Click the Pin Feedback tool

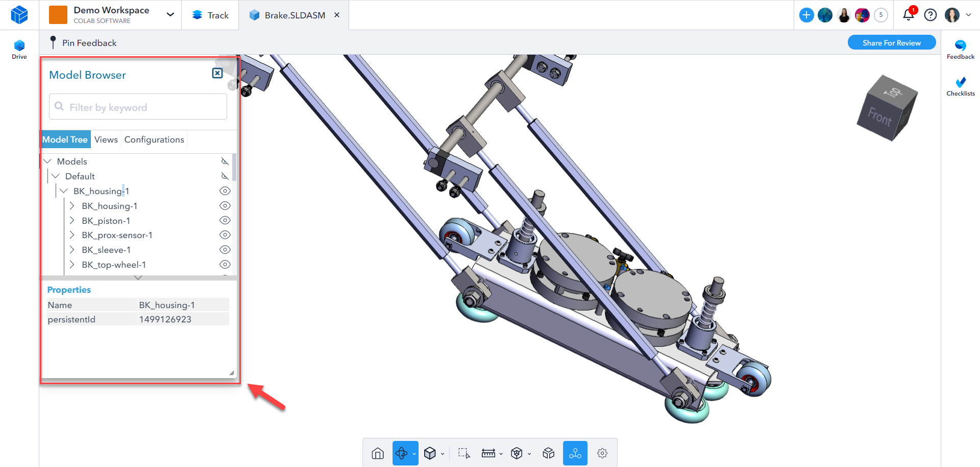point(84,43)
